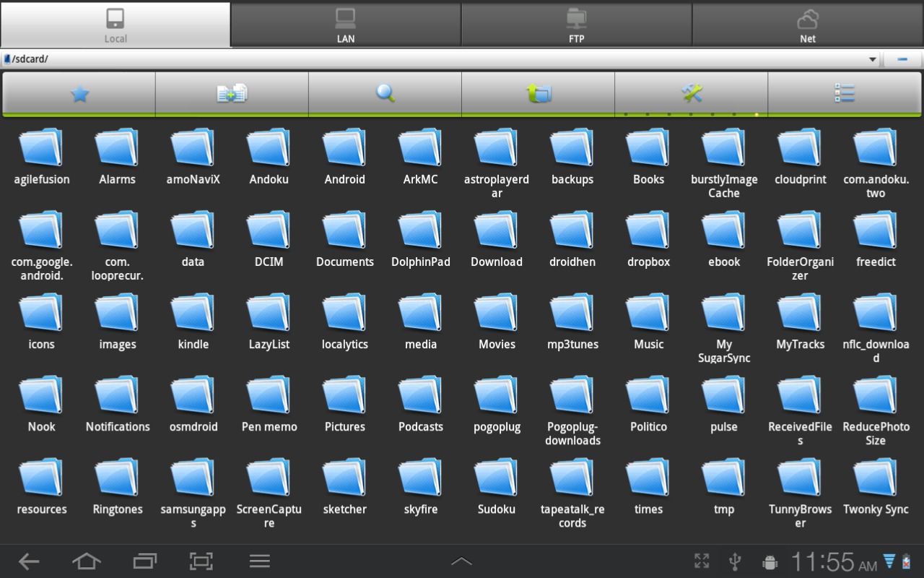Open the ScreenCapture folder
The image size is (924, 578).
(269, 493)
